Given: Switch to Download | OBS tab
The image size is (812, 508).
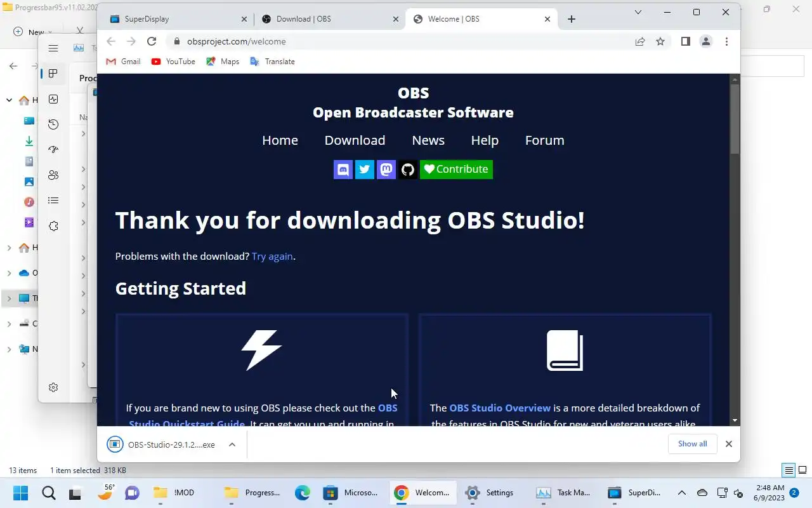Looking at the screenshot, I should pyautogui.click(x=330, y=19).
